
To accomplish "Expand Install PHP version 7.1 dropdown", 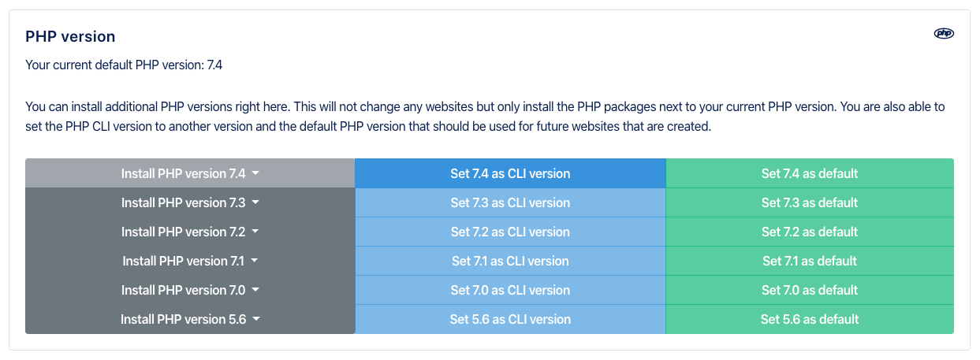I will [x=190, y=261].
